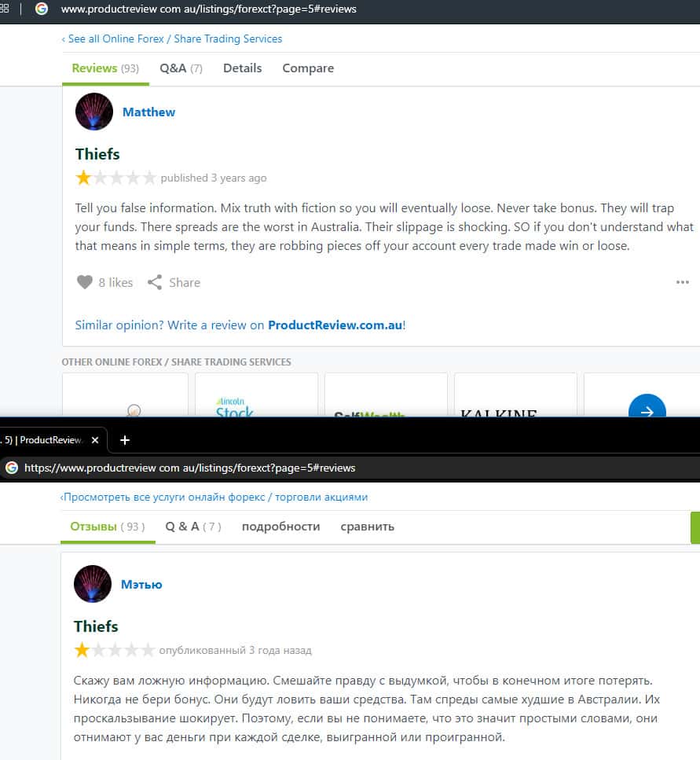Open a new tab with the plus icon

[124, 440]
